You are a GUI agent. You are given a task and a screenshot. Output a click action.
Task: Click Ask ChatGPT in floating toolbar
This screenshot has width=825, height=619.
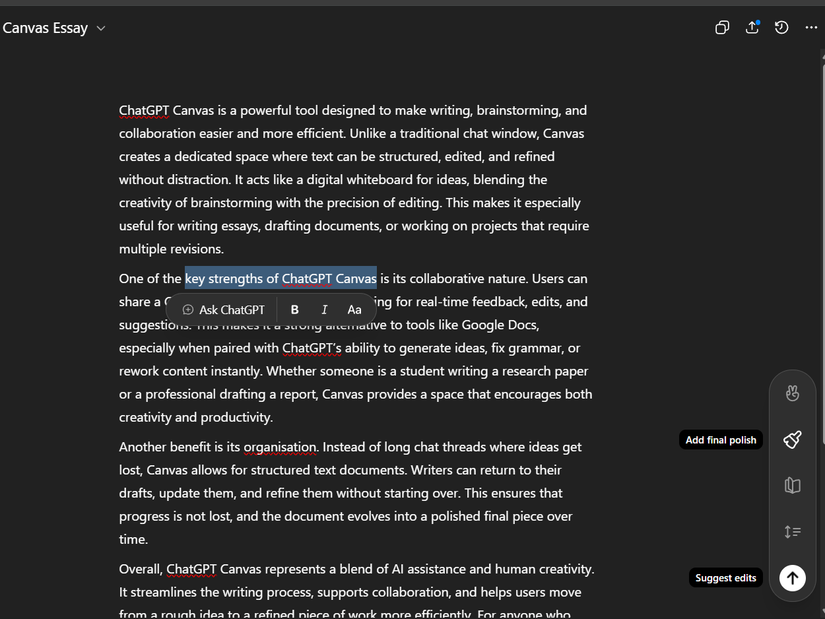[223, 310]
